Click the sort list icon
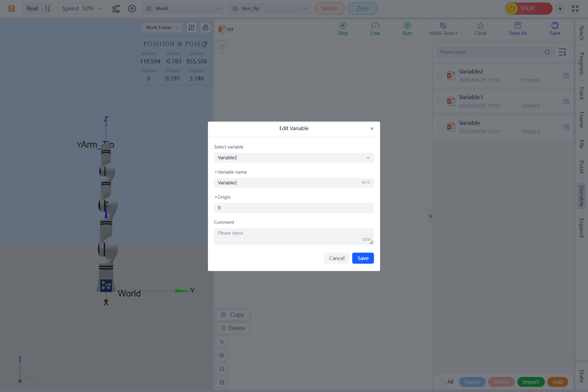Image resolution: width=588 pixels, height=392 pixels. tap(562, 52)
